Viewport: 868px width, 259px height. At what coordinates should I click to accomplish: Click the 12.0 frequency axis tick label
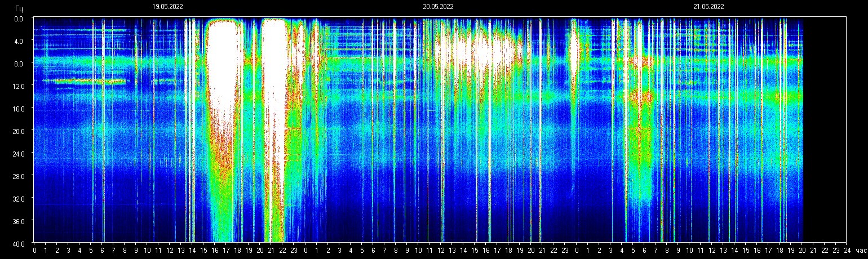17,86
